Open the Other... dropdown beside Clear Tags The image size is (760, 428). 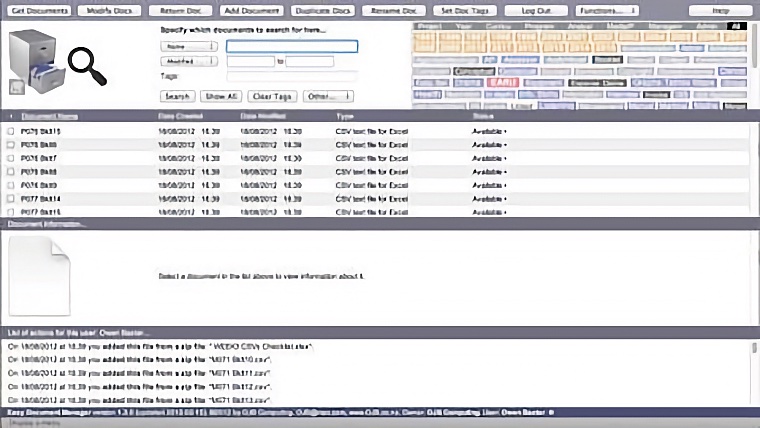coord(329,96)
